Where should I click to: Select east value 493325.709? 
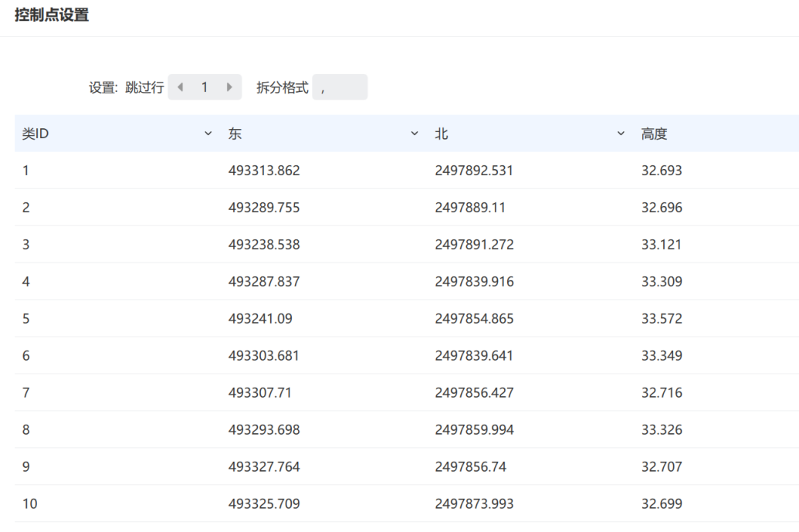[264, 504]
